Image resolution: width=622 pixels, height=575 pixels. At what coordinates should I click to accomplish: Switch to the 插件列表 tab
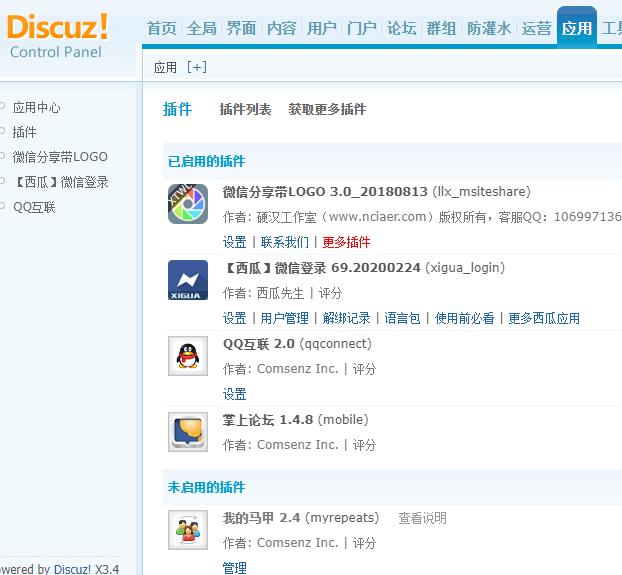[246, 109]
